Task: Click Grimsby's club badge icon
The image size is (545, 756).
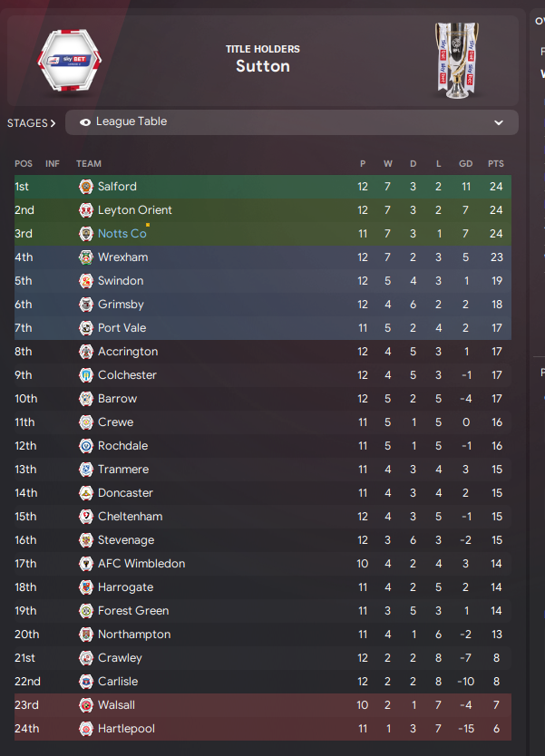Action: pyautogui.click(x=86, y=305)
